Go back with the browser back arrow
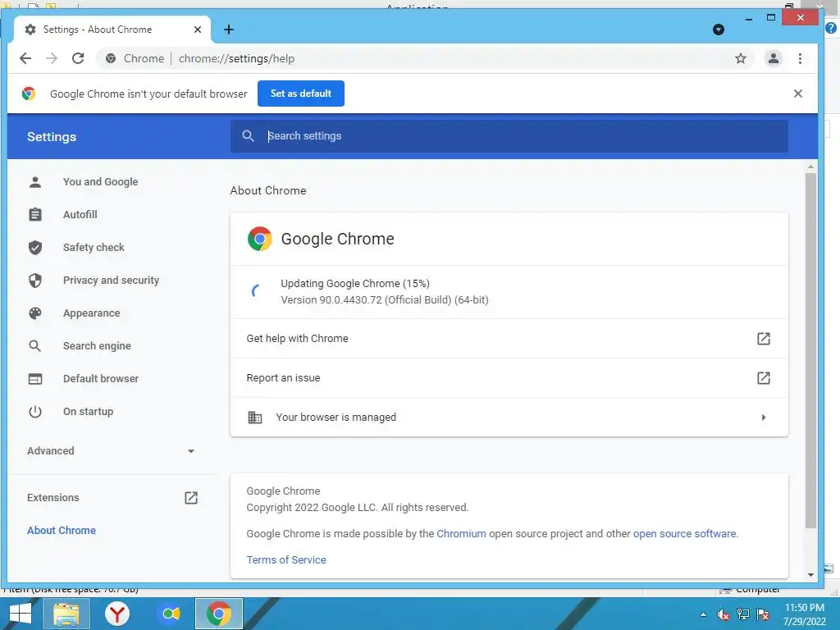840x630 pixels. [25, 58]
